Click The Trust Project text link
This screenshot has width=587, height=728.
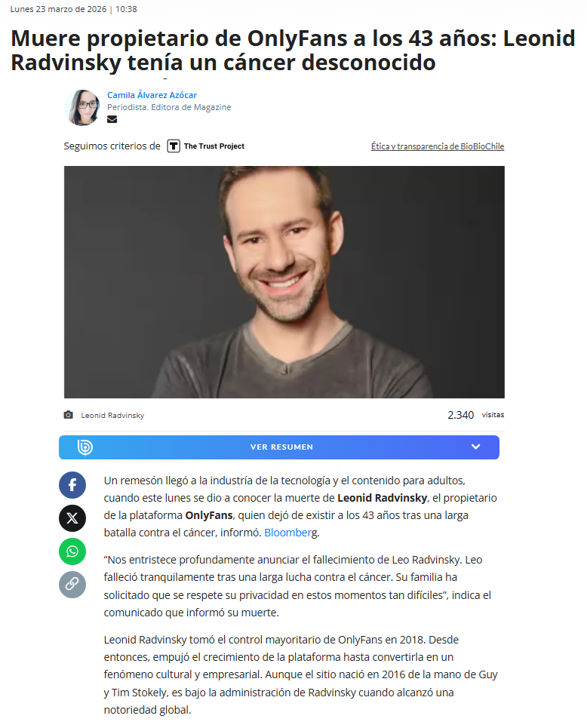click(x=214, y=146)
